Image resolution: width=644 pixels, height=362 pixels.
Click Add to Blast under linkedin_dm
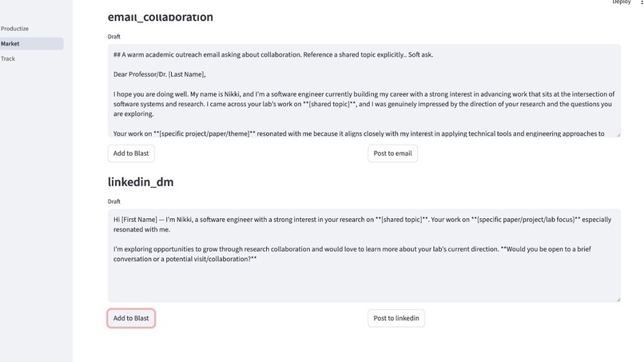point(131,318)
